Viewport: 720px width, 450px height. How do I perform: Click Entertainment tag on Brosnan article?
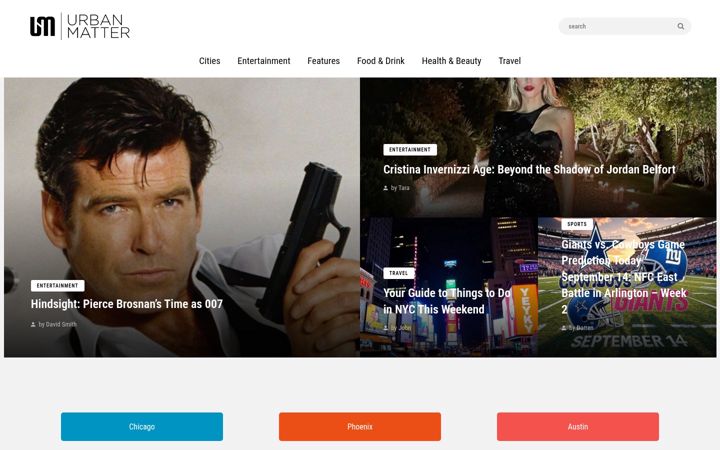pyautogui.click(x=57, y=286)
